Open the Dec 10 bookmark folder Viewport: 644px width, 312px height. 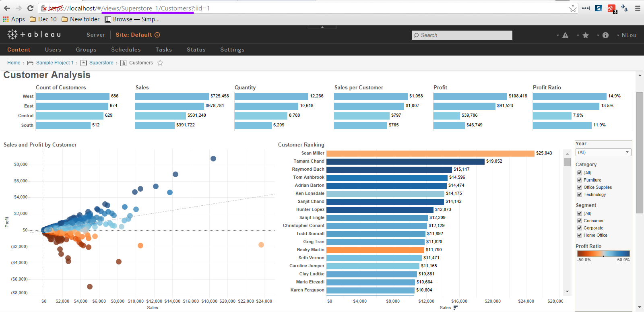click(43, 19)
